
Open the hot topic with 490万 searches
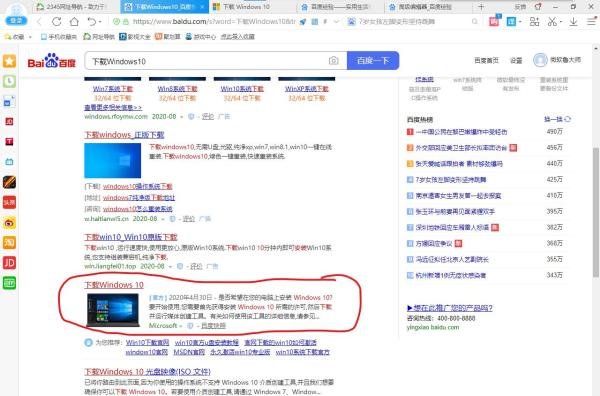pyautogui.click(x=461, y=132)
